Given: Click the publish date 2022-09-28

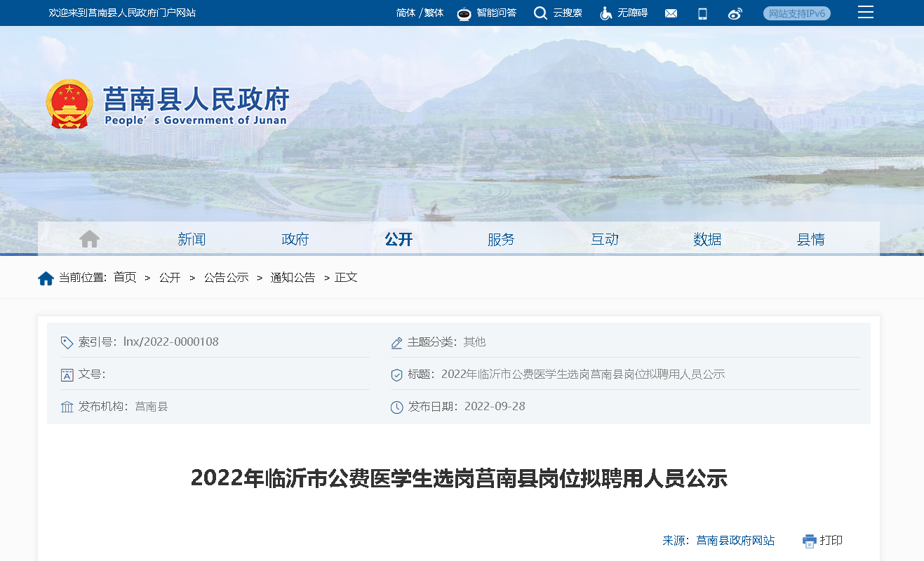Looking at the screenshot, I should (495, 407).
